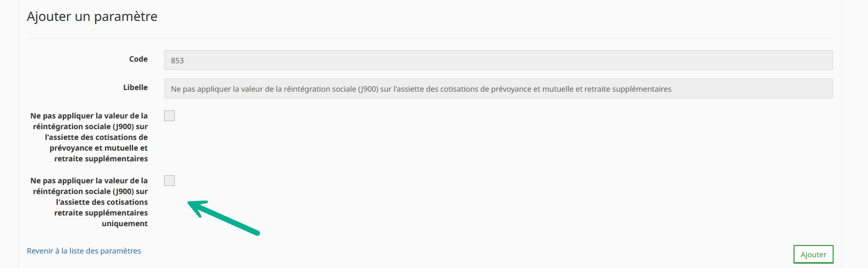Click the 853 value in the Code field
The height and width of the screenshot is (268, 868).
(x=177, y=61)
